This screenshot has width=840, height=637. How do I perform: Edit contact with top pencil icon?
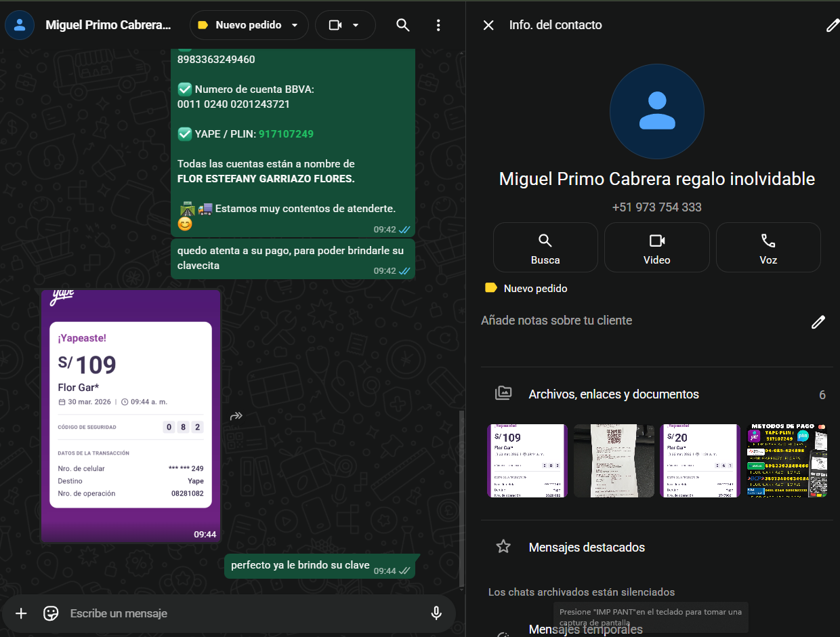(832, 26)
